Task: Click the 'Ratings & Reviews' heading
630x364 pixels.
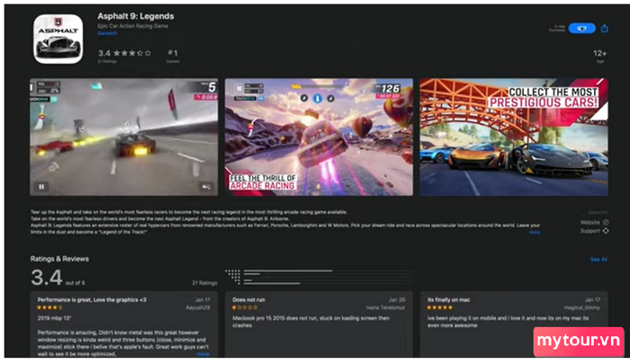Action: click(59, 259)
